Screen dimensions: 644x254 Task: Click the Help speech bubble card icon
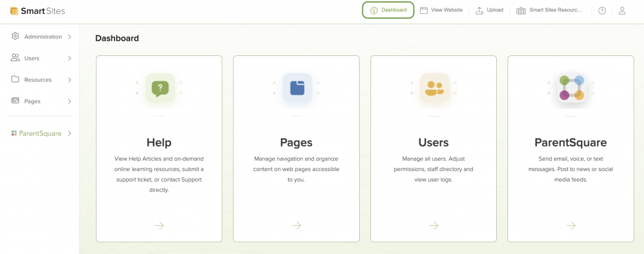pyautogui.click(x=160, y=88)
